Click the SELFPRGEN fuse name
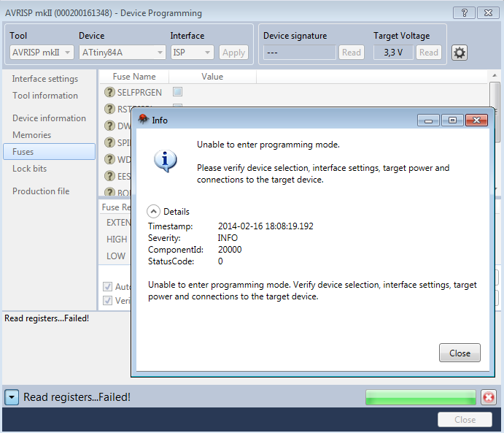Viewport: 504px width, 433px height. pyautogui.click(x=139, y=92)
